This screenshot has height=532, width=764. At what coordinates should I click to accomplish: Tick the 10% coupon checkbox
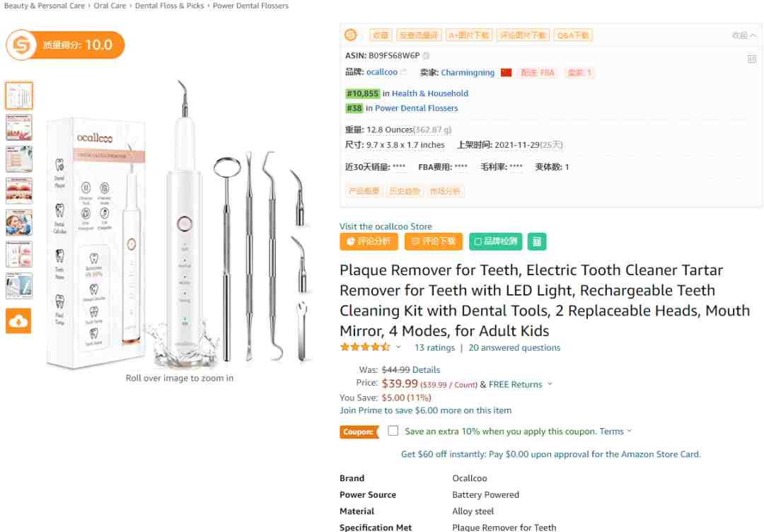click(x=393, y=431)
